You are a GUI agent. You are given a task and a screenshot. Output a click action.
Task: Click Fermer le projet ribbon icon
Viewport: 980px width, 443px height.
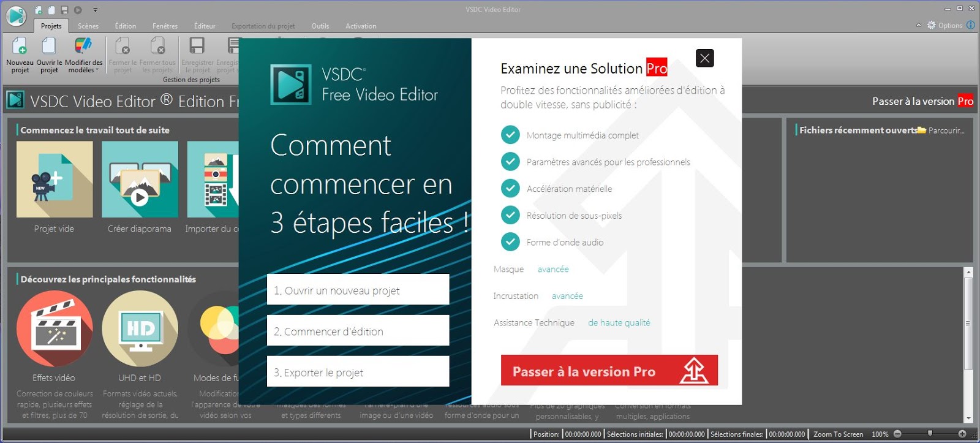(123, 55)
